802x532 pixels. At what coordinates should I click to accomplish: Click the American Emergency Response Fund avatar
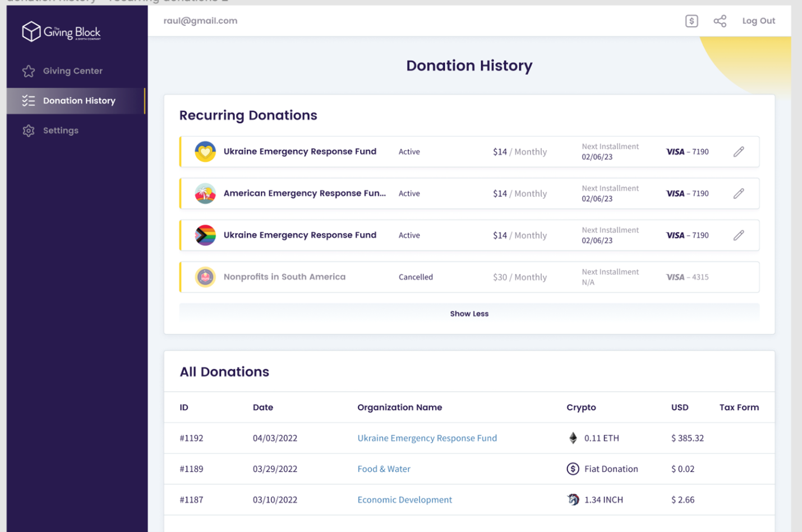205,193
